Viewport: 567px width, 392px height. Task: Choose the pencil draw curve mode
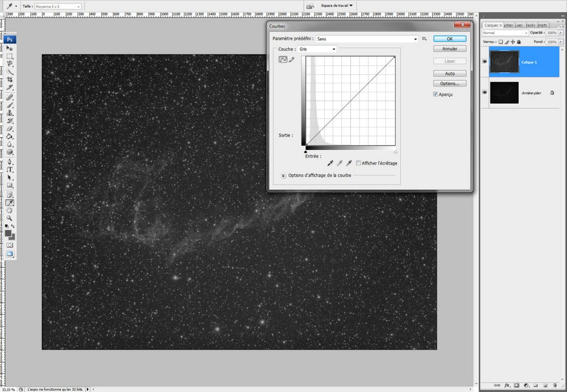(291, 59)
